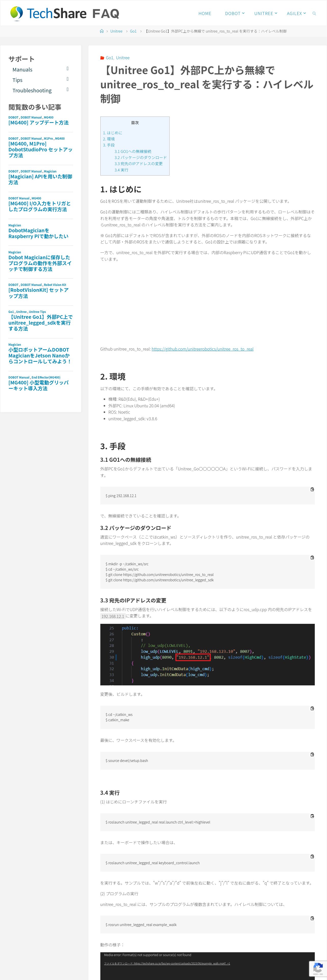Open [MG400, M1Pro] DobotStudioPro セットアップ方法 article
Viewport: 327px width, 980px height.
[40, 150]
